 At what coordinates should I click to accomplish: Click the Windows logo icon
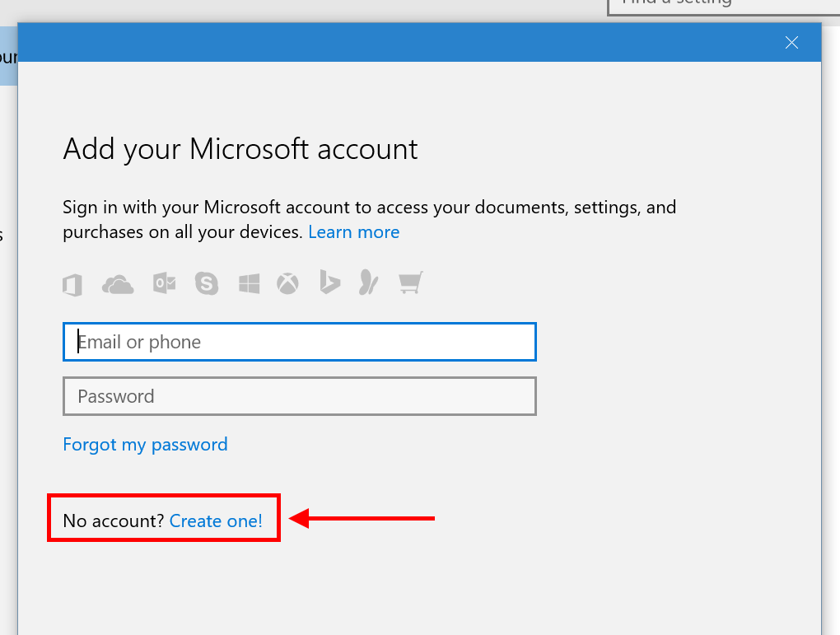pos(249,283)
